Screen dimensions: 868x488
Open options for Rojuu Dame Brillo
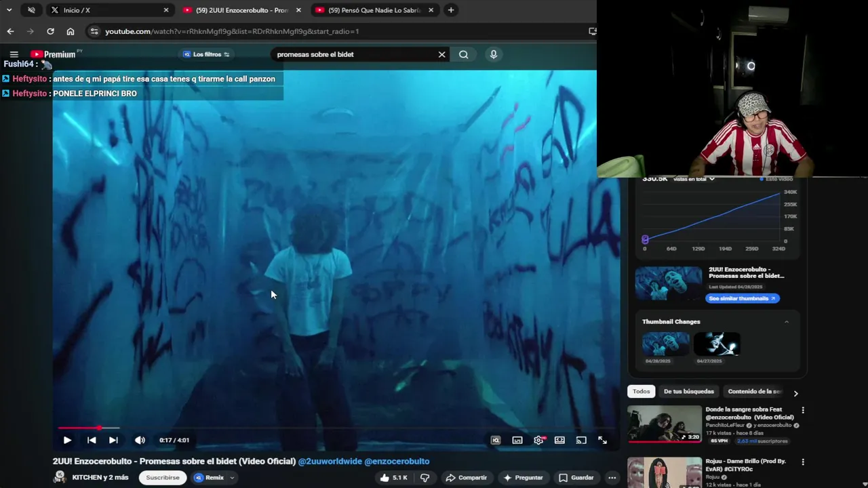[803, 462]
